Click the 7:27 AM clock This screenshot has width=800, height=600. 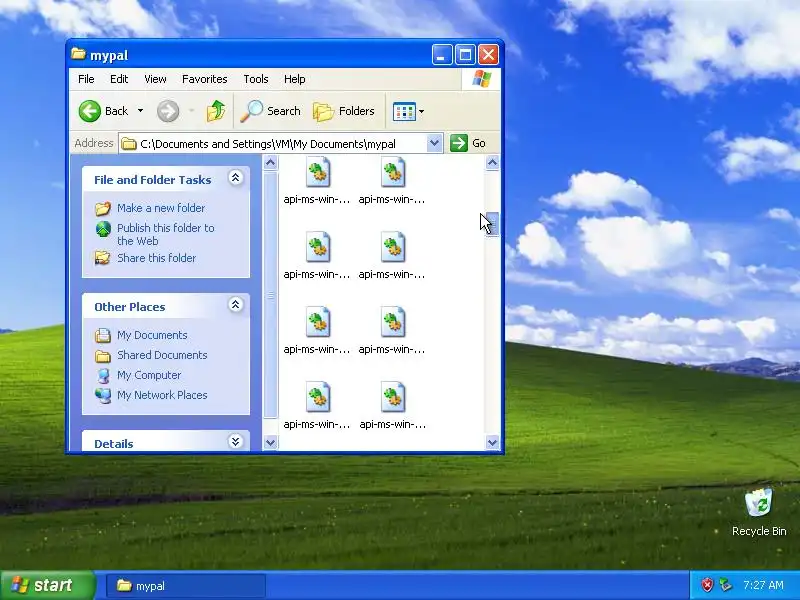coord(763,585)
